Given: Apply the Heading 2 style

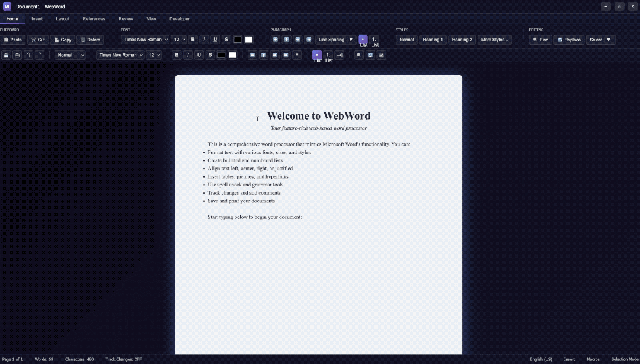Looking at the screenshot, I should 462,40.
